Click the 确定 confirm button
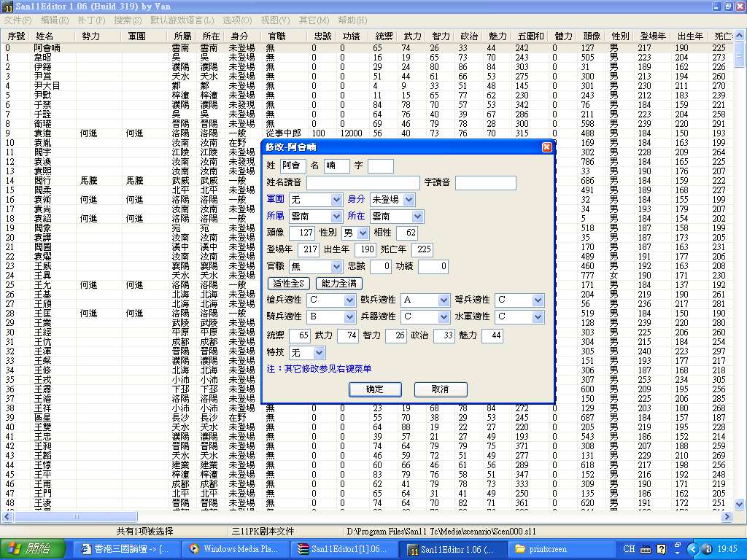This screenshot has width=747, height=560. (x=374, y=389)
